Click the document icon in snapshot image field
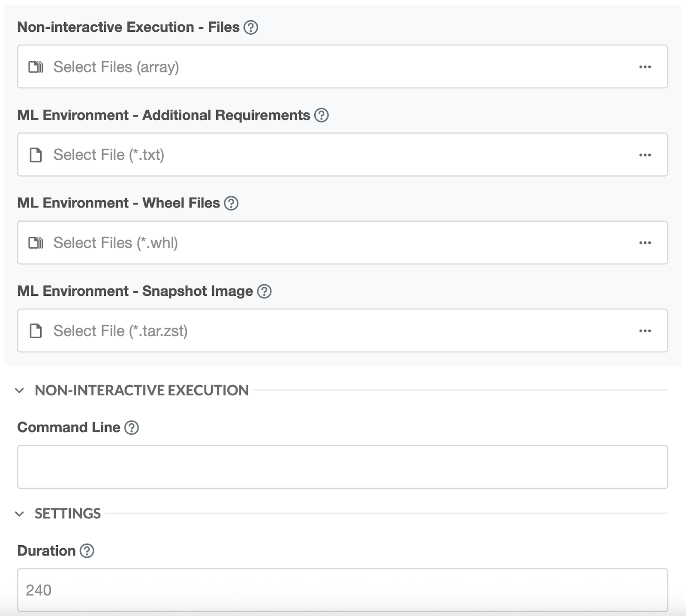686x616 pixels. (36, 331)
